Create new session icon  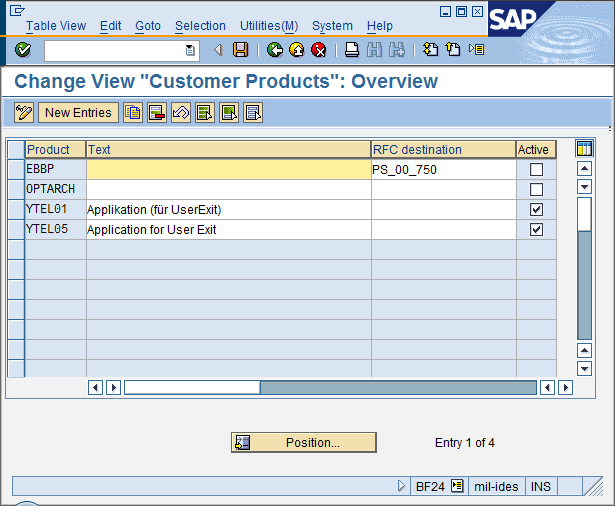pyautogui.click(x=430, y=50)
